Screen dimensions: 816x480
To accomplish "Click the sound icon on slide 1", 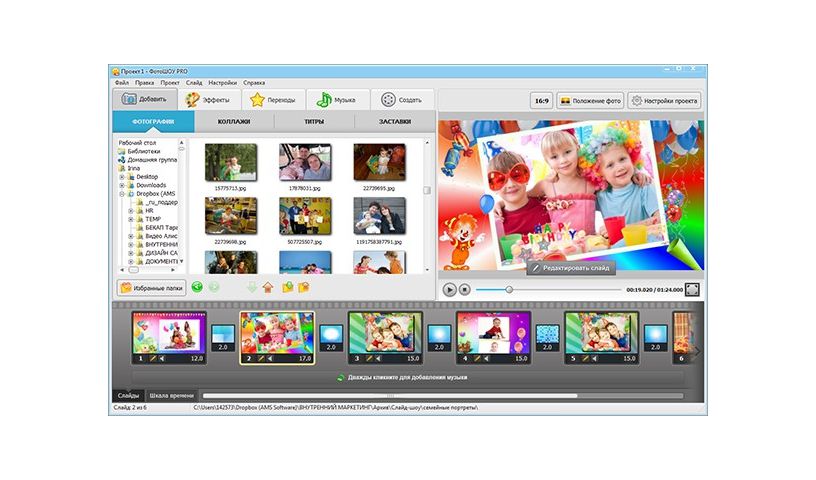I will (162, 359).
